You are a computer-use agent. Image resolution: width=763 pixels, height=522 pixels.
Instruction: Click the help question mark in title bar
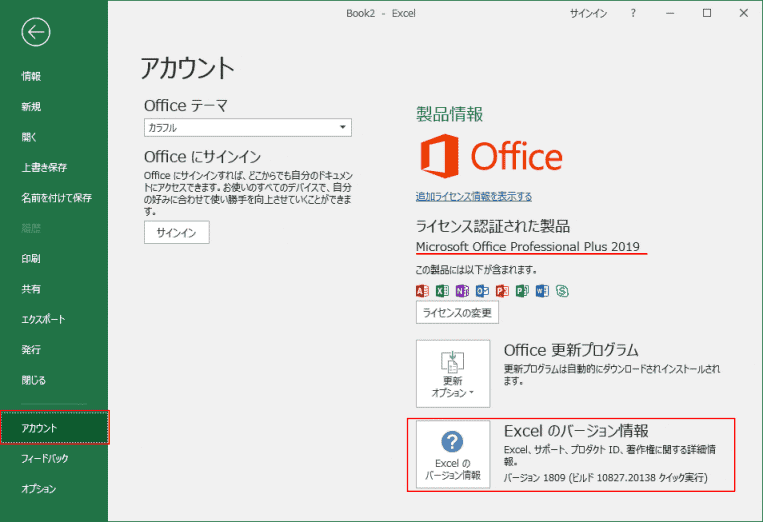(x=633, y=13)
